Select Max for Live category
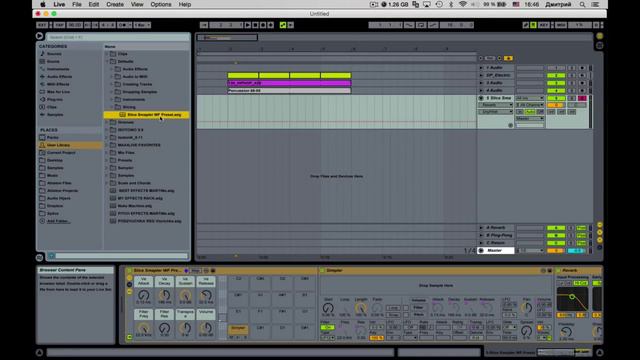The image size is (640, 360). (x=58, y=92)
